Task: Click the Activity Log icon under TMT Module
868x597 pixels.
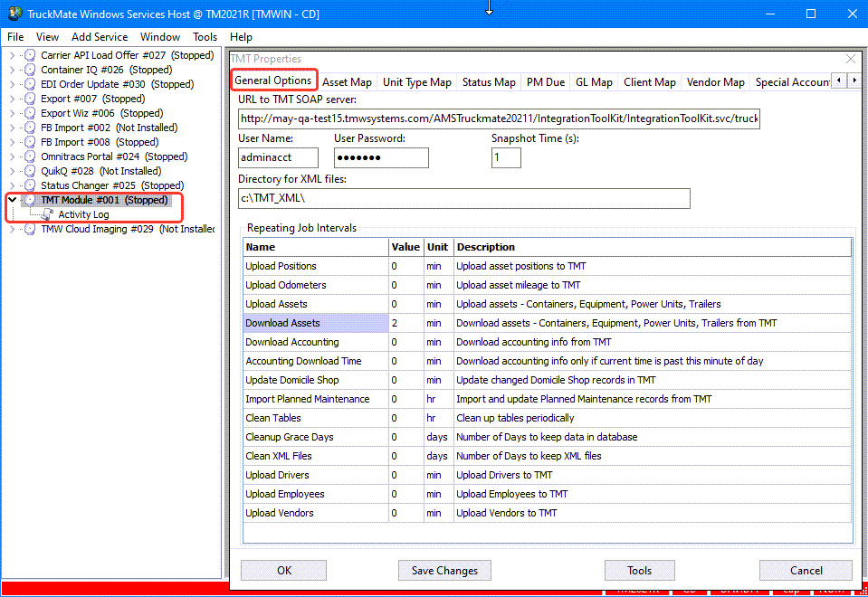Action: click(47, 214)
